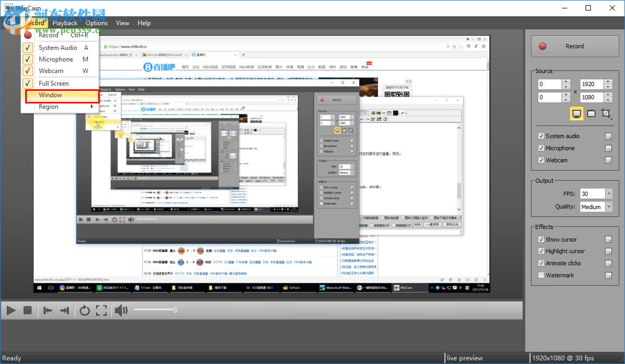Decrease the source height 1080 stepper
This screenshot has height=364, width=625.
pos(608,100)
